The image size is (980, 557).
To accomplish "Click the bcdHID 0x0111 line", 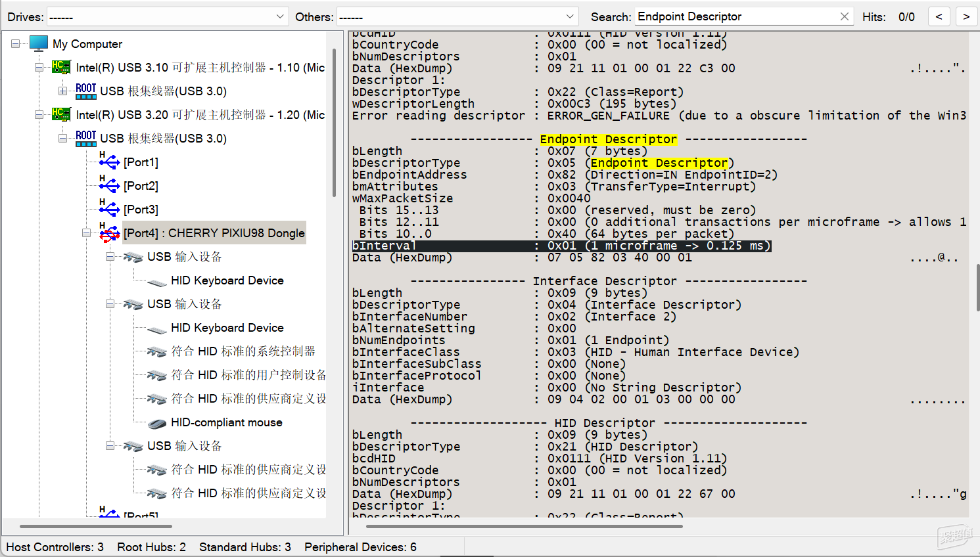I will tap(540, 458).
